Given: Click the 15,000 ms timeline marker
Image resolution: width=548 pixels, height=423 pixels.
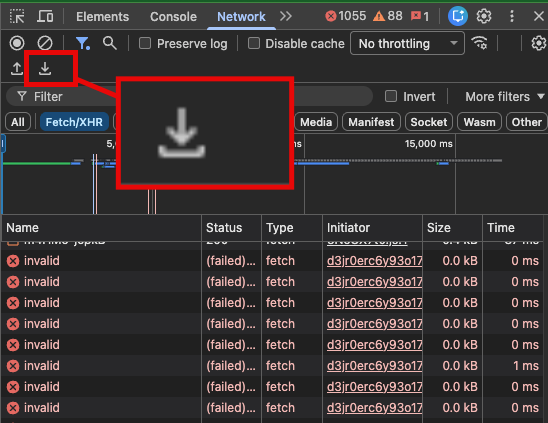Looking at the screenshot, I should click(428, 144).
